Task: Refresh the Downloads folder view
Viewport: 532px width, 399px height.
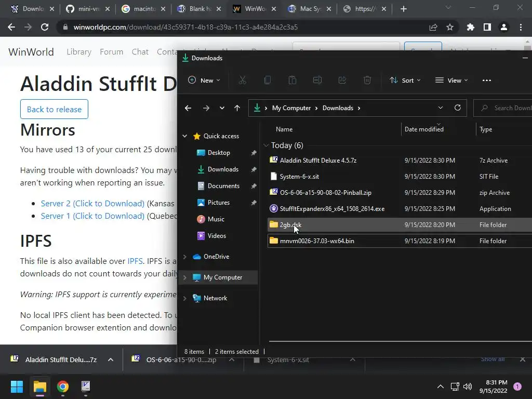Action: click(457, 108)
